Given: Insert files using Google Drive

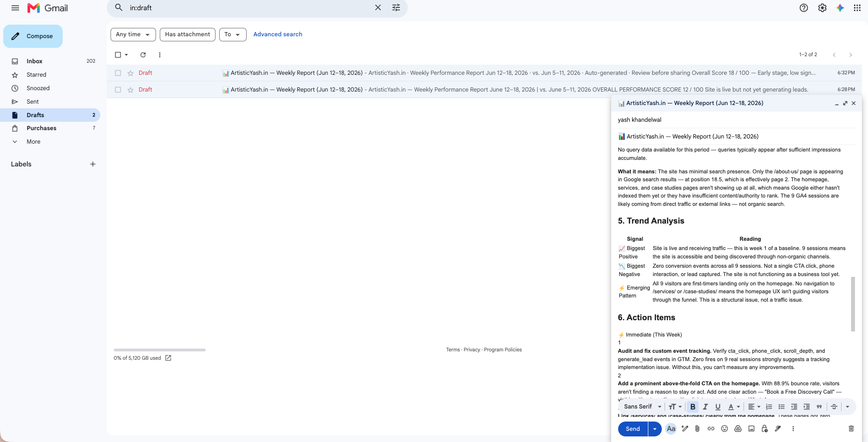Looking at the screenshot, I should (738, 429).
